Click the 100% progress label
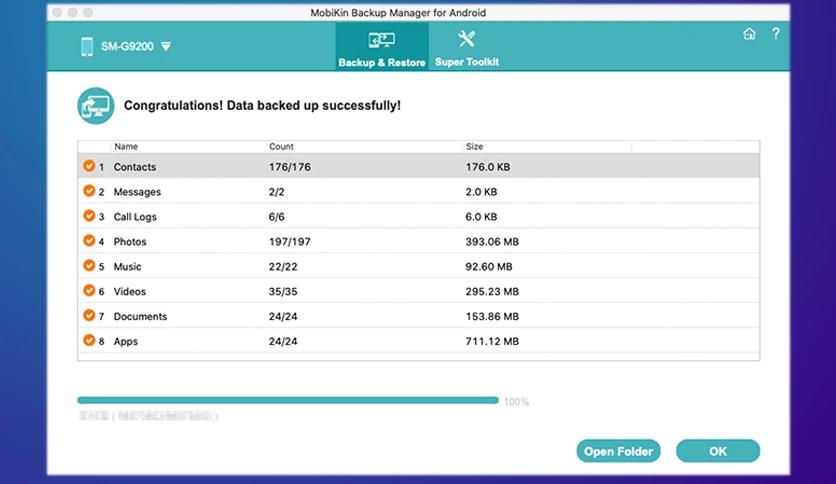This screenshot has width=836, height=484. point(517,402)
